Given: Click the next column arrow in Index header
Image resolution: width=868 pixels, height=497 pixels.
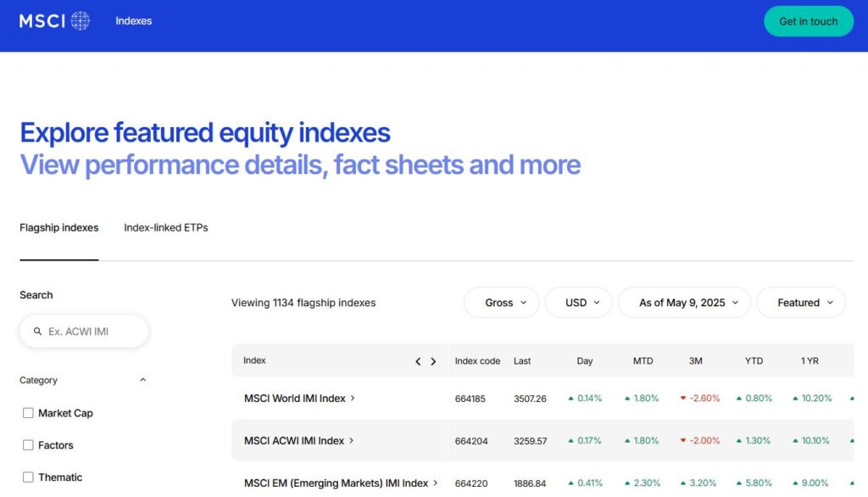Looking at the screenshot, I should coord(433,361).
